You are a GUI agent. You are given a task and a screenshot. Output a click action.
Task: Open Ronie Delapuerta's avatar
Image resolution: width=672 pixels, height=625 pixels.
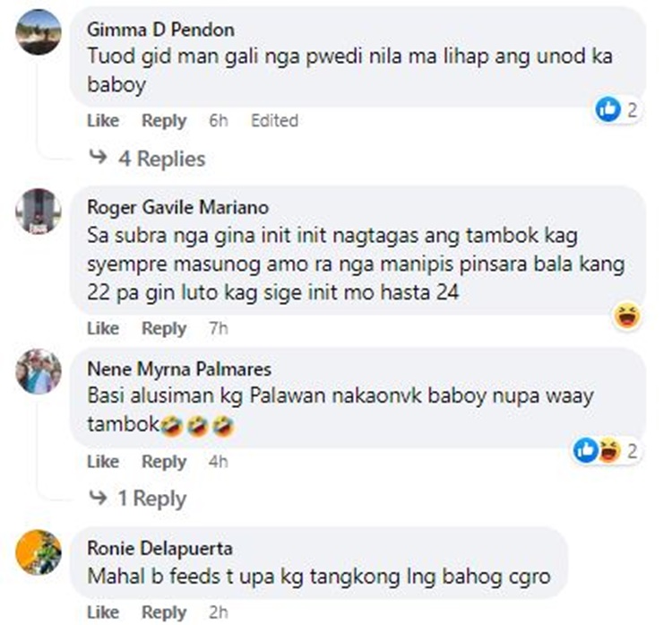[39, 552]
